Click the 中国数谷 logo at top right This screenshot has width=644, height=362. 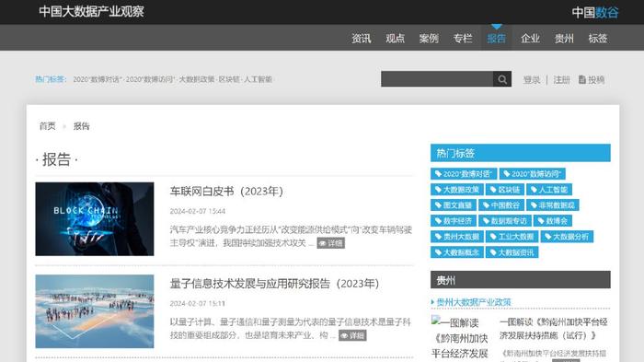click(595, 12)
